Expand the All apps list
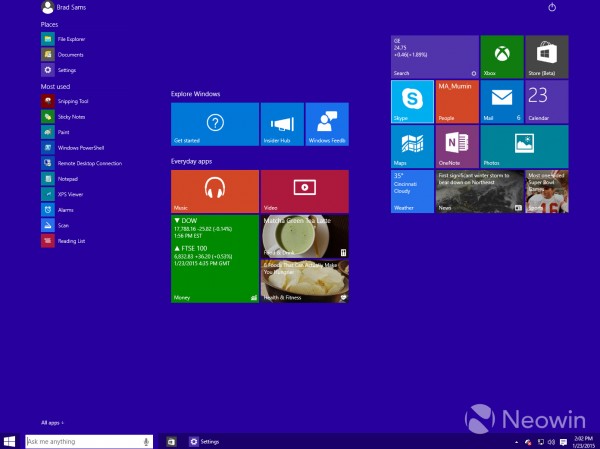Image resolution: width=600 pixels, height=449 pixels. pos(53,423)
